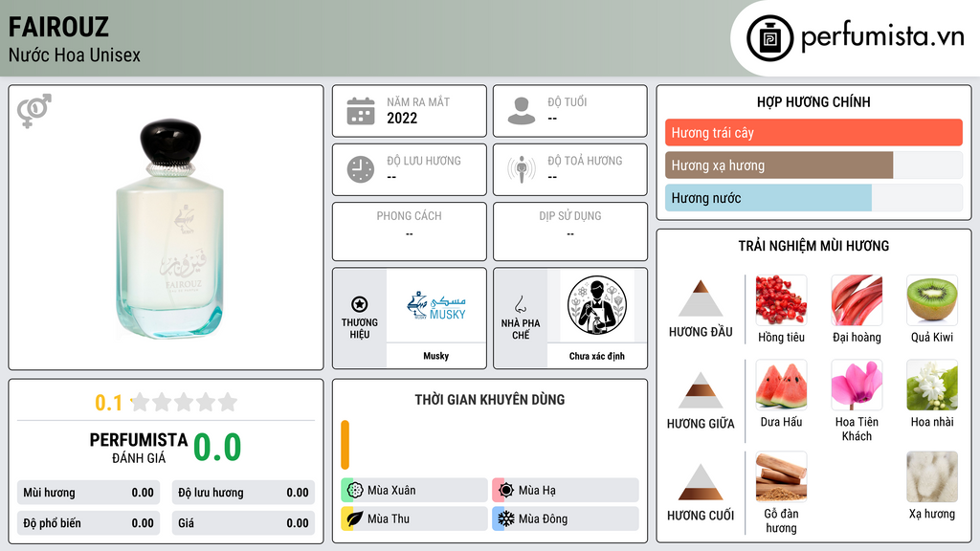The width and height of the screenshot is (980, 551).
Task: Click the star badge Thương hiệu icon
Action: [360, 304]
